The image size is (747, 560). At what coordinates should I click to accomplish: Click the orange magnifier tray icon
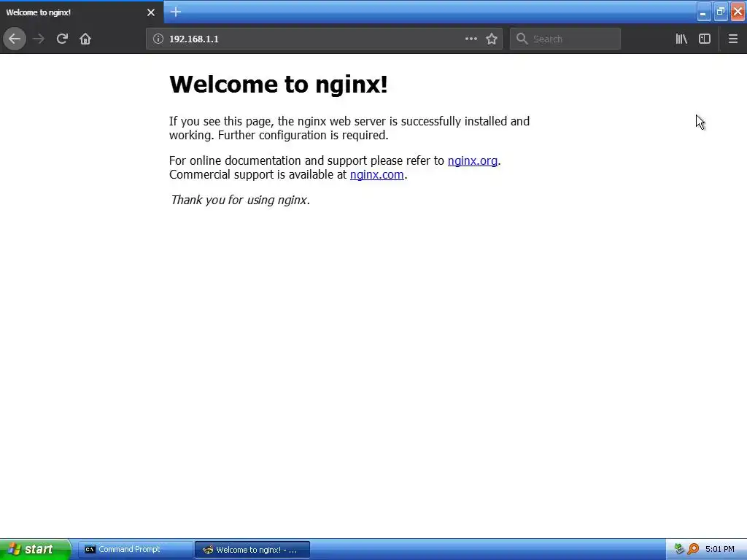(x=693, y=549)
